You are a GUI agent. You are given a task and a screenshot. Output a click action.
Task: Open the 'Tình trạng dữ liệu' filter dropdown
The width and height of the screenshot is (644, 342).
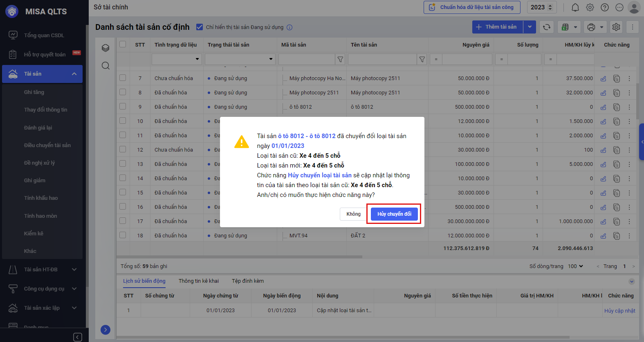(177, 59)
